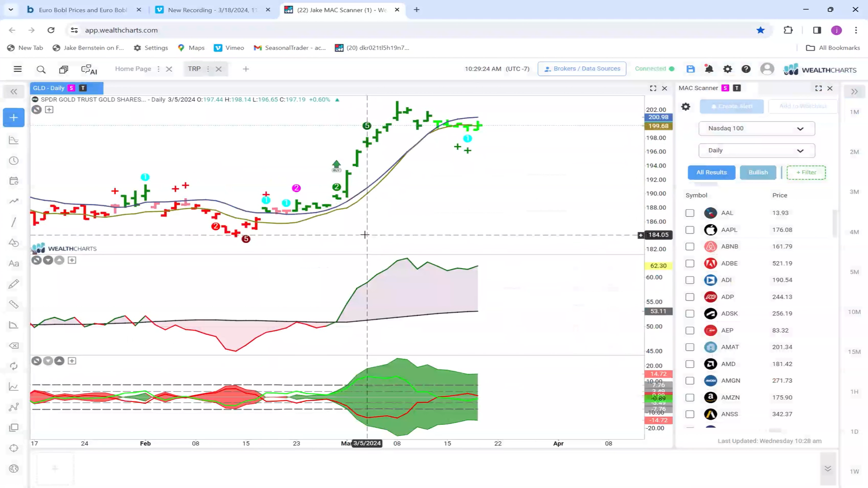
Task: Check the ADI row checkbox
Action: [x=690, y=280]
